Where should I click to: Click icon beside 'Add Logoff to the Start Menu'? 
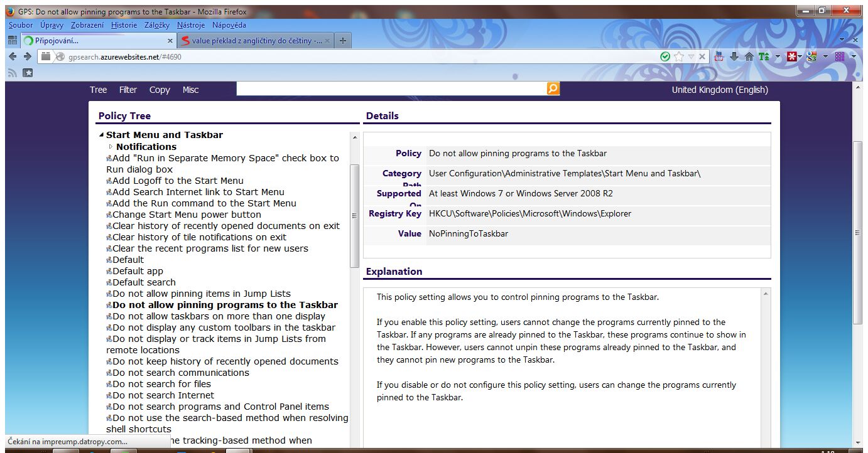[109, 181]
